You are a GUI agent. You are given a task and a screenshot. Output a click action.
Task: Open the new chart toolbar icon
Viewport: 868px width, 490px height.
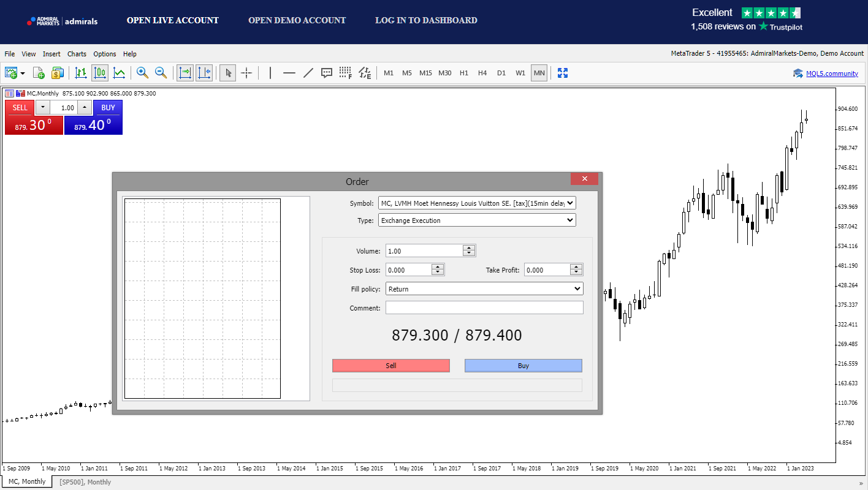[x=11, y=73]
